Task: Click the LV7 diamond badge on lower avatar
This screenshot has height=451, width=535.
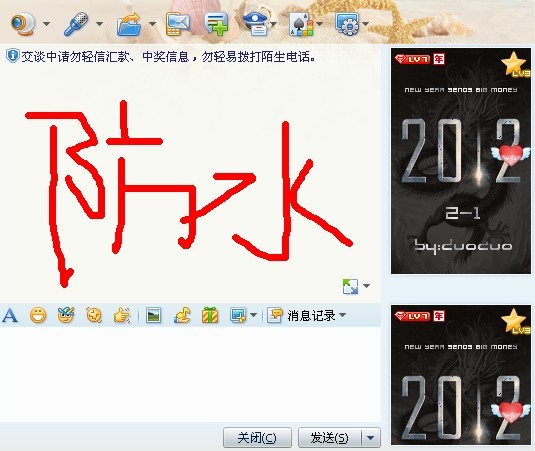Action: click(x=412, y=316)
